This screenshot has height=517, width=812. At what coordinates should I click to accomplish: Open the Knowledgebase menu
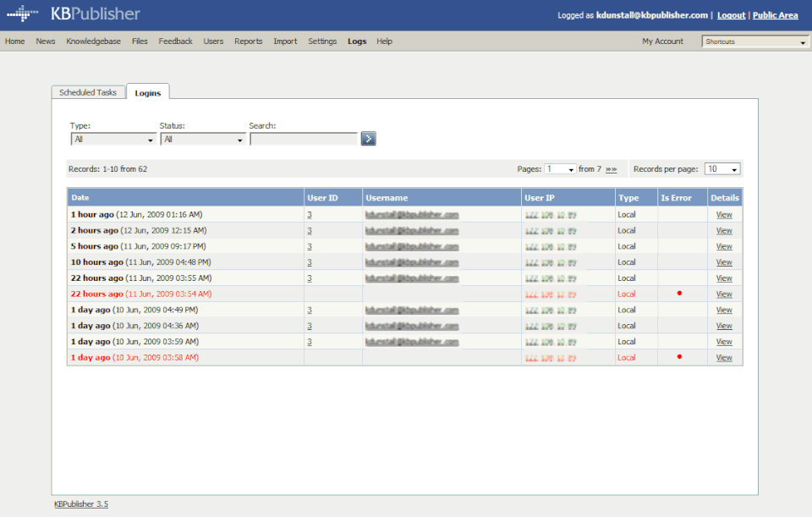[x=93, y=41]
